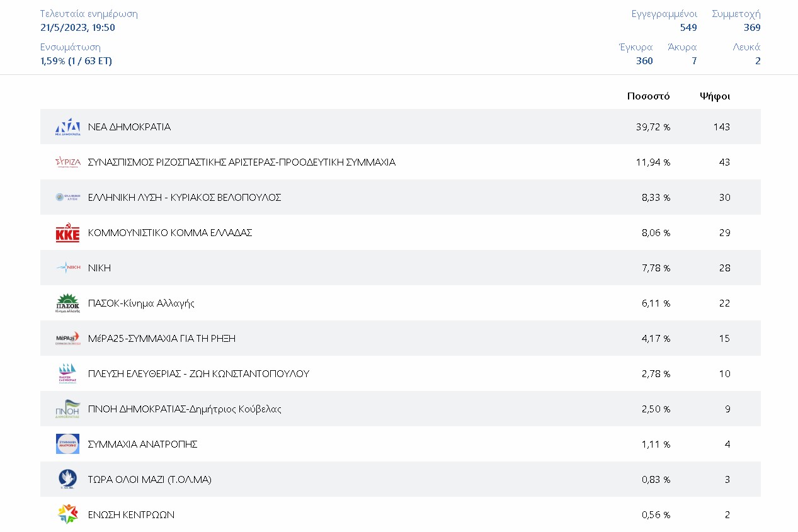
Task: Click the Πλεύση Ελευθερίας sailboat logo
Action: point(67,373)
